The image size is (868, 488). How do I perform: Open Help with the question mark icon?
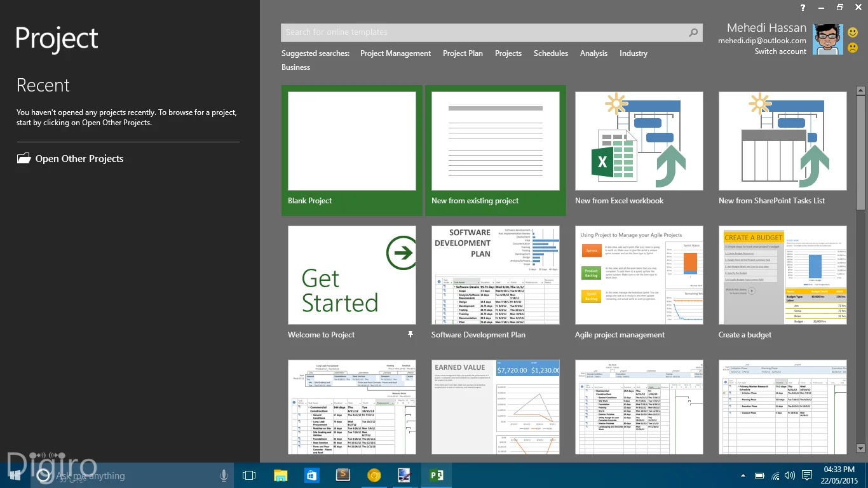pos(803,8)
